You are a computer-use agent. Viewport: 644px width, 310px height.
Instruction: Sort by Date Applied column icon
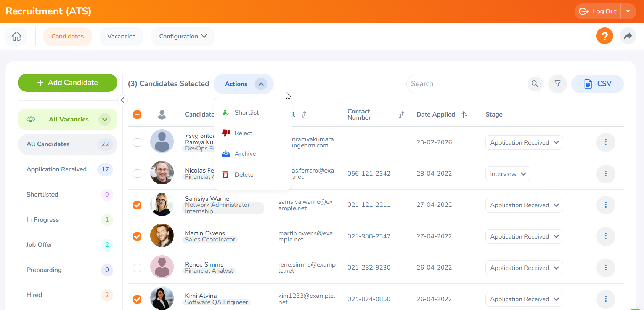464,115
